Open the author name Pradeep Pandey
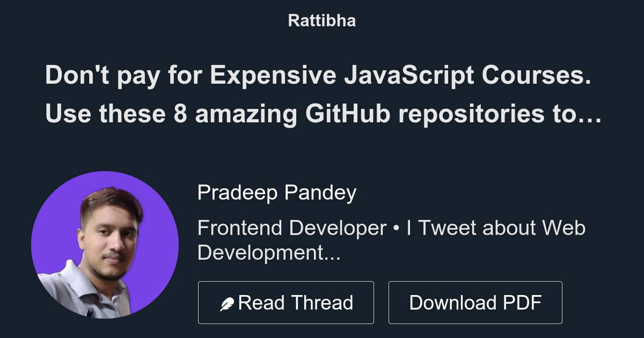The height and width of the screenshot is (338, 644). 276,193
